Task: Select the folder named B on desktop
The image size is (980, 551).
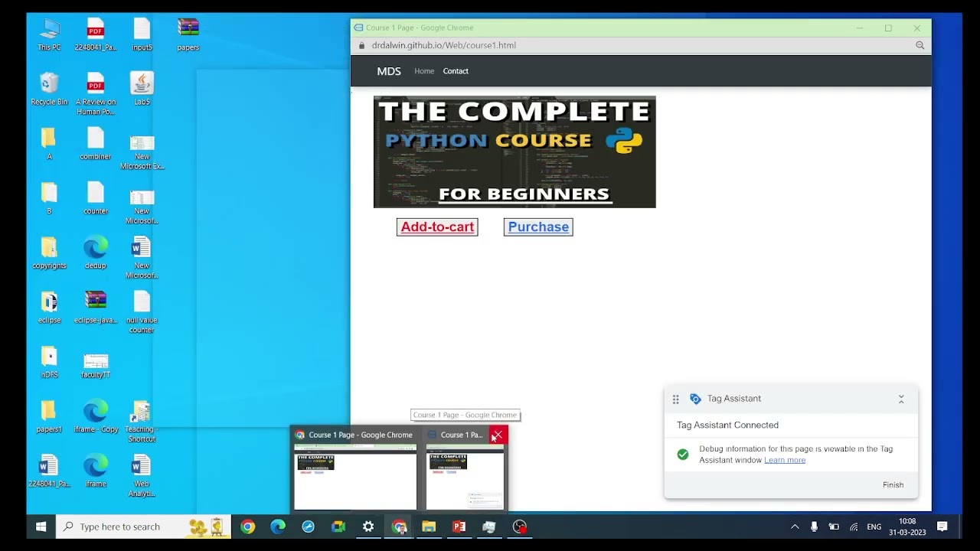Action: [49, 198]
